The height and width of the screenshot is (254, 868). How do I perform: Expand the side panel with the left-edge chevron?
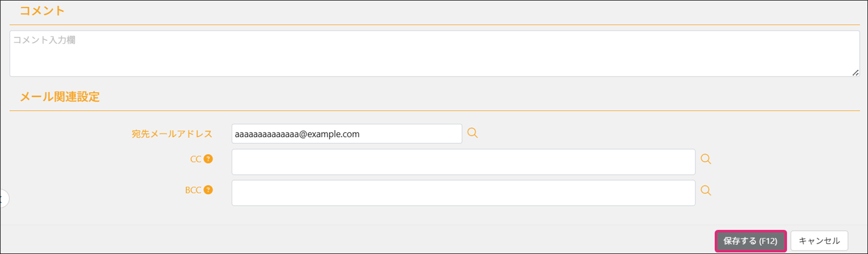pos(3,199)
